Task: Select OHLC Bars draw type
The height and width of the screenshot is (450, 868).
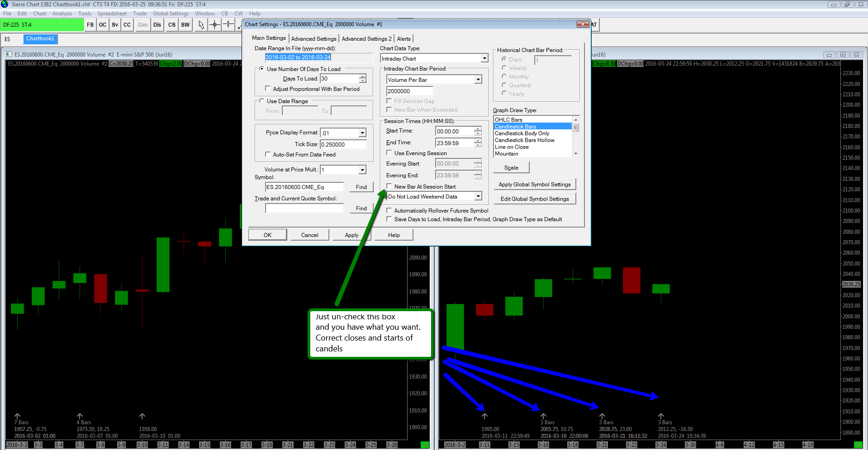Action: (x=533, y=119)
